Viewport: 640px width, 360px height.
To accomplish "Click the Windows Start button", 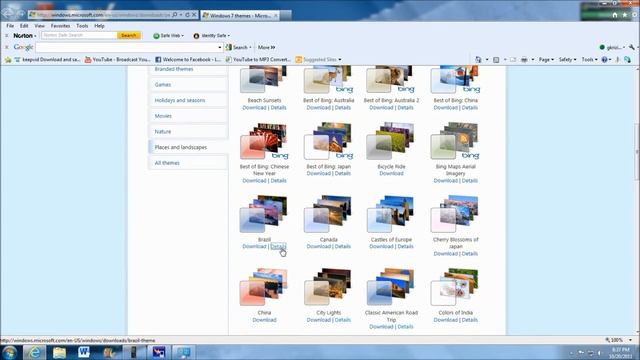I will click(x=9, y=352).
